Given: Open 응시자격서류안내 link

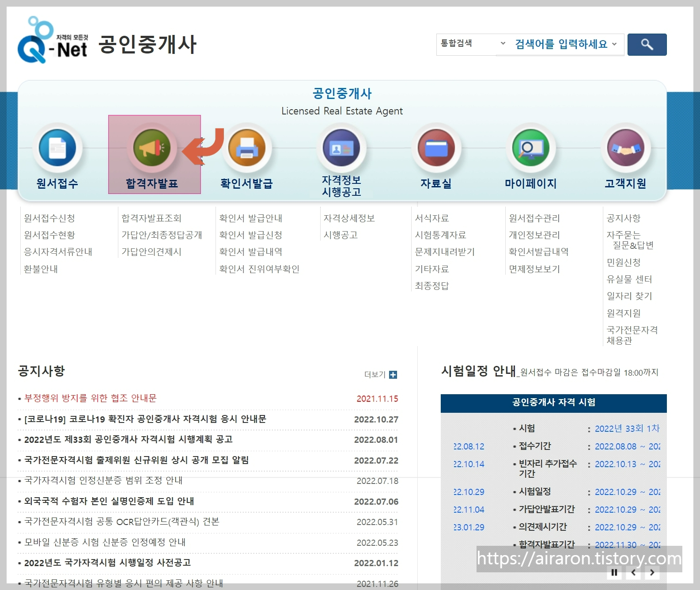Looking at the screenshot, I should pyautogui.click(x=58, y=251).
